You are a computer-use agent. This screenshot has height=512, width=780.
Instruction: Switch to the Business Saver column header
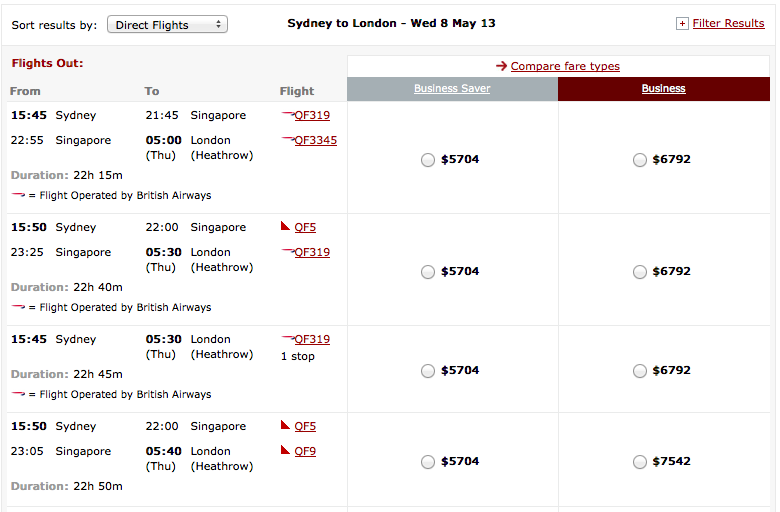452,88
